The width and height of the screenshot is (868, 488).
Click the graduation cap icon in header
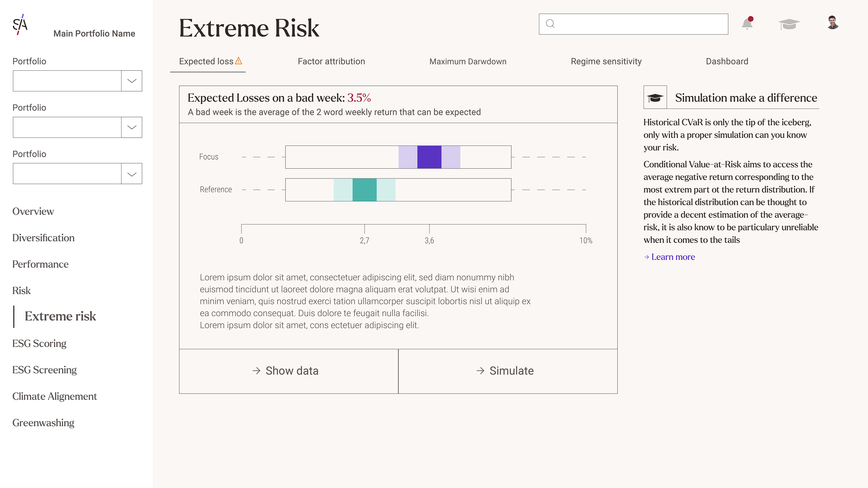pyautogui.click(x=789, y=24)
